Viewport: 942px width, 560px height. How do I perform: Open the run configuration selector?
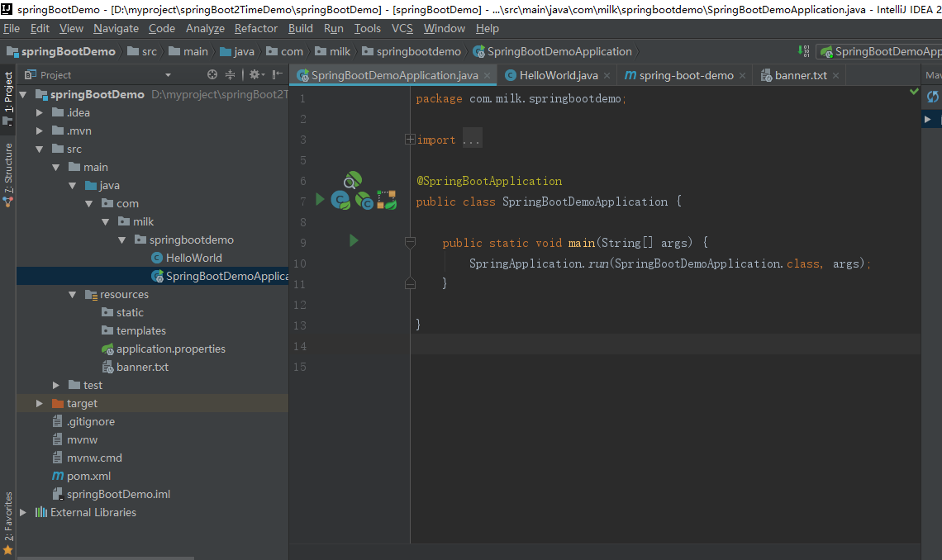click(x=879, y=51)
